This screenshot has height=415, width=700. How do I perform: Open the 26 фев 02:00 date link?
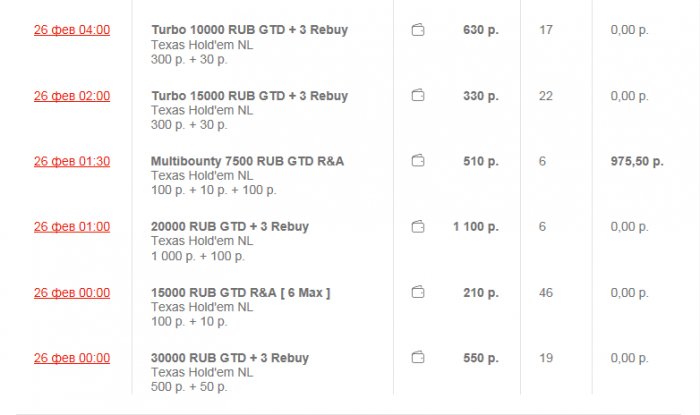[72, 96]
